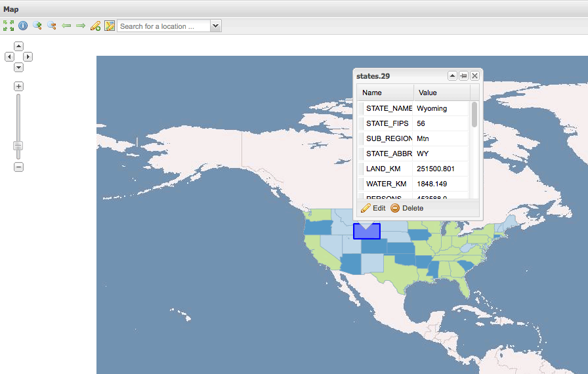
Task: Pan the map right
Action: coord(28,57)
